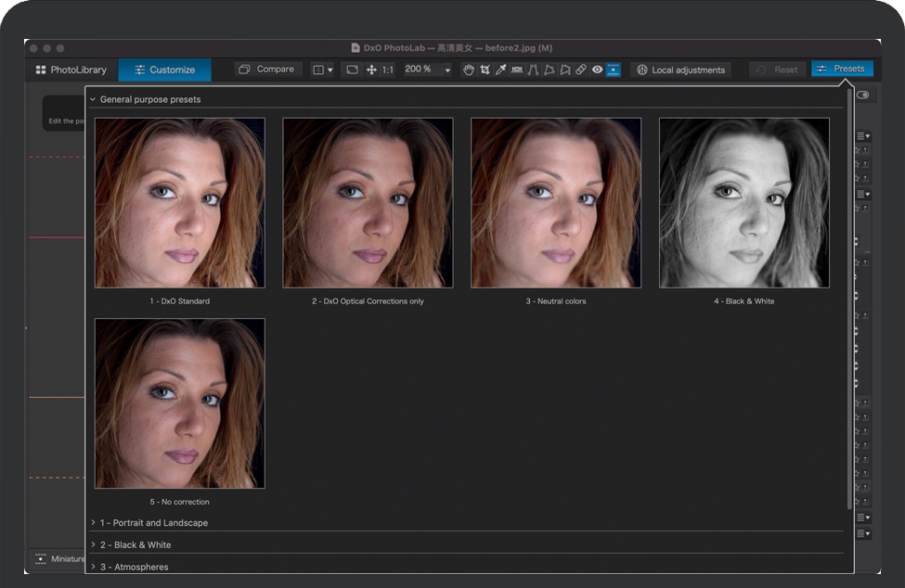Viewport: 905px width, 588px height.
Task: Close the Presets panel via Presets button
Action: coord(842,69)
